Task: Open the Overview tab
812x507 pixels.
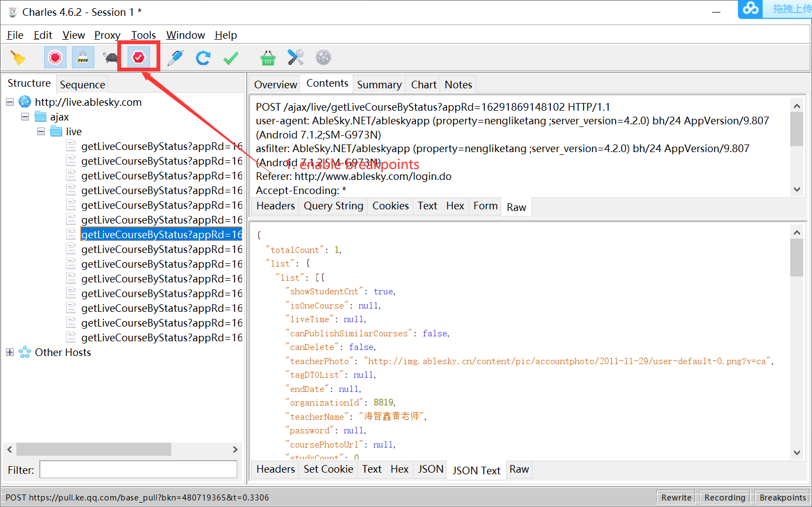Action: pyautogui.click(x=275, y=84)
